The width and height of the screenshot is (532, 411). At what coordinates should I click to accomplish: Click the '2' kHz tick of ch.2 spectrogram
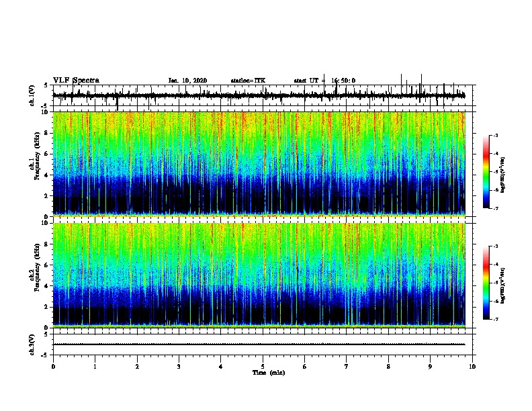[x=46, y=307]
